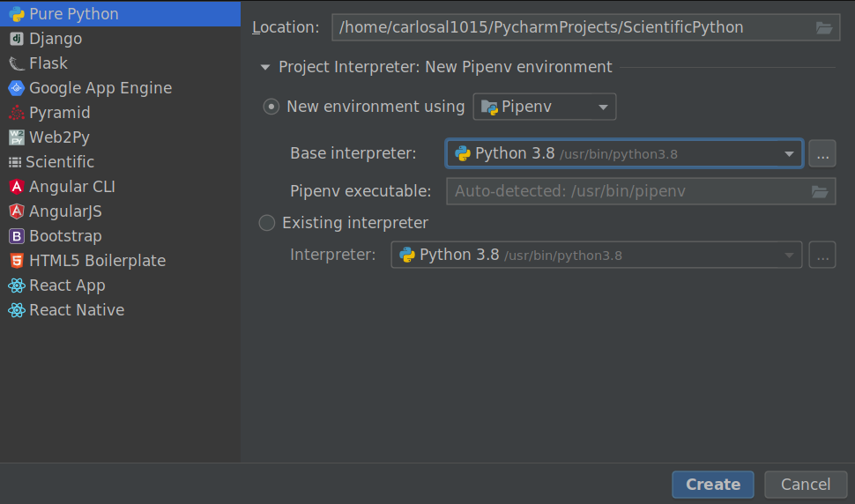Click the Pyramid text label
Viewport: 855px width, 504px height.
tap(60, 113)
